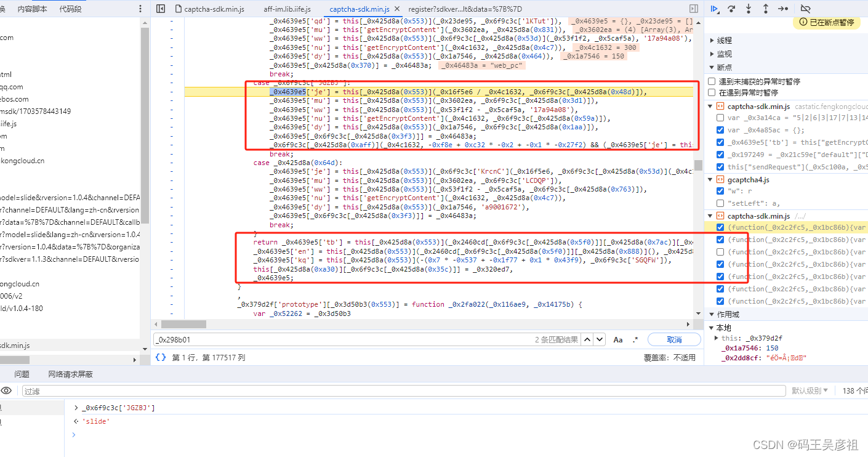Image resolution: width=868 pixels, height=457 pixels.
Task: Click the console 过滤 filter field
Action: 404,390
